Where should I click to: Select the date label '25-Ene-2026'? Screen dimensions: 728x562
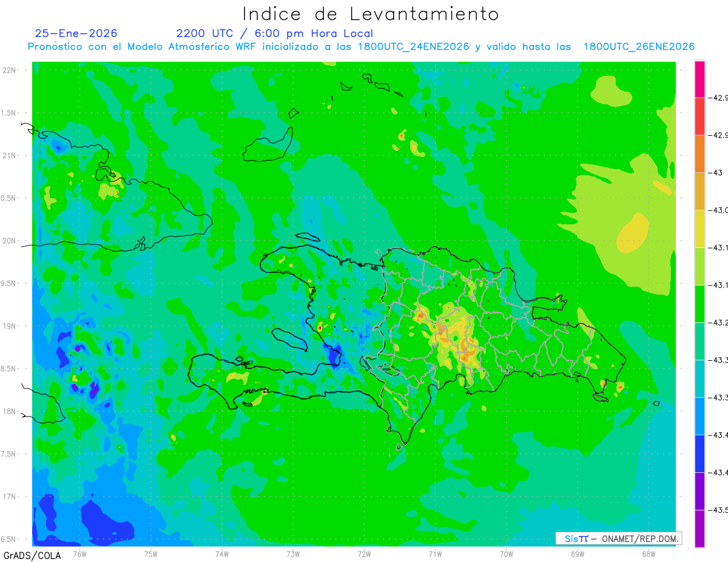pyautogui.click(x=76, y=33)
